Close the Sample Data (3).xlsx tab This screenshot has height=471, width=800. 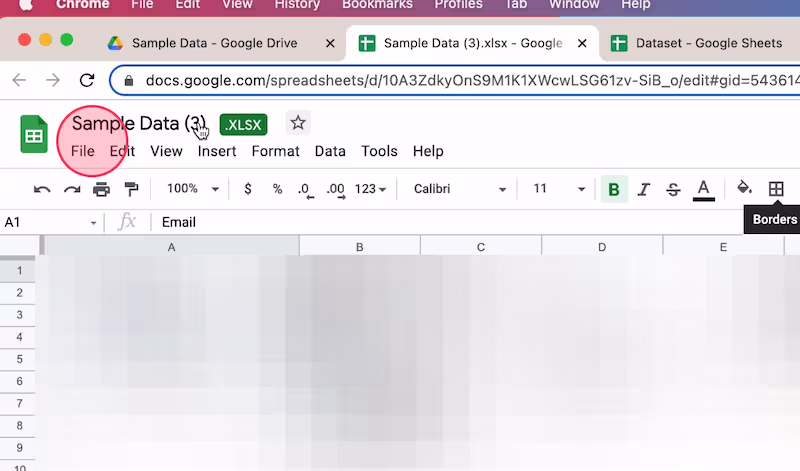pos(582,43)
